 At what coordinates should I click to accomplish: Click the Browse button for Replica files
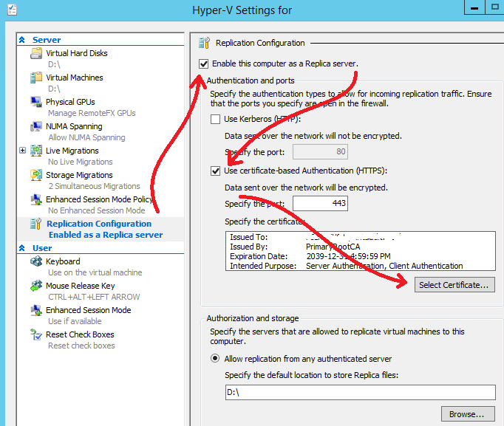pos(467,414)
